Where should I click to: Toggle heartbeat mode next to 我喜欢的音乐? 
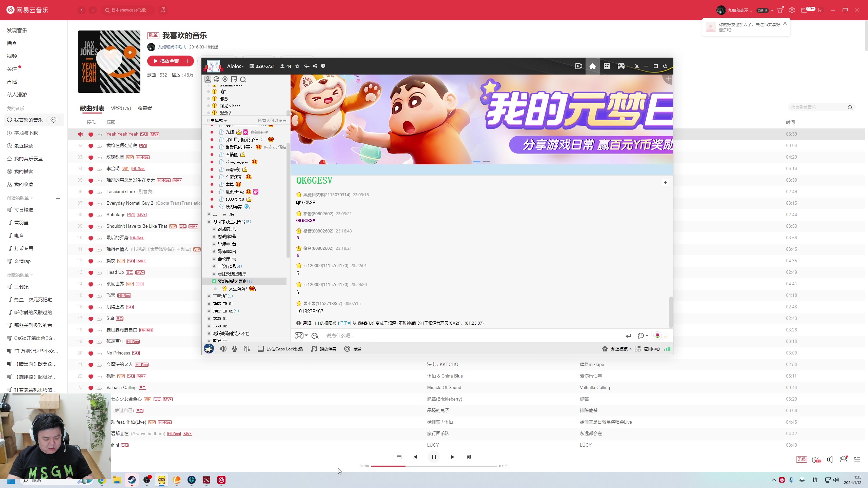click(54, 120)
